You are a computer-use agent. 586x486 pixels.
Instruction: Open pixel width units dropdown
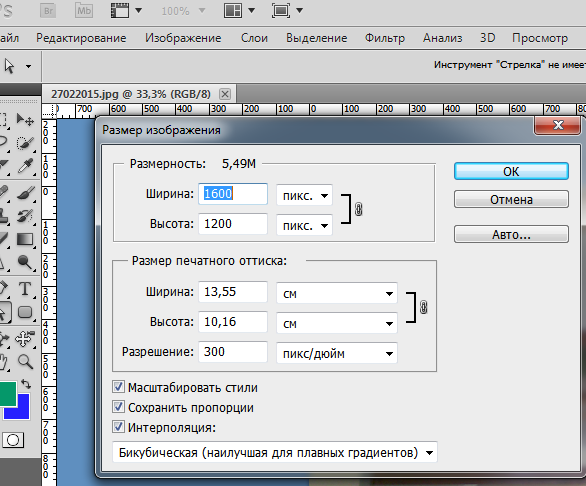304,195
